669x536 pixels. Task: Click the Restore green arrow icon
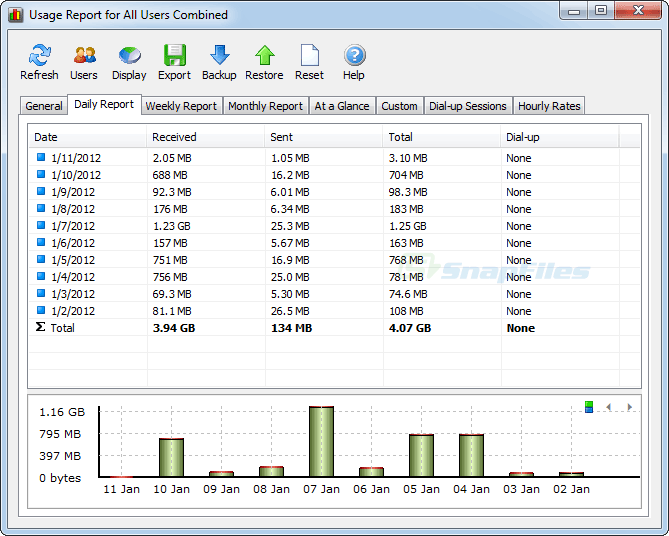(264, 62)
